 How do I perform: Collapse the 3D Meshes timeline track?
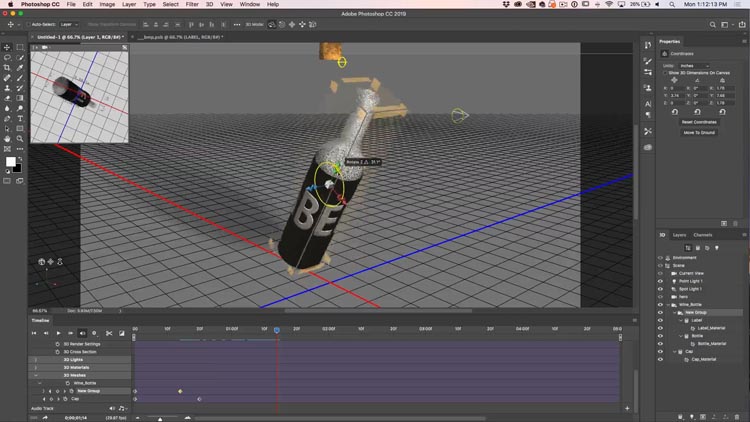tap(37, 375)
